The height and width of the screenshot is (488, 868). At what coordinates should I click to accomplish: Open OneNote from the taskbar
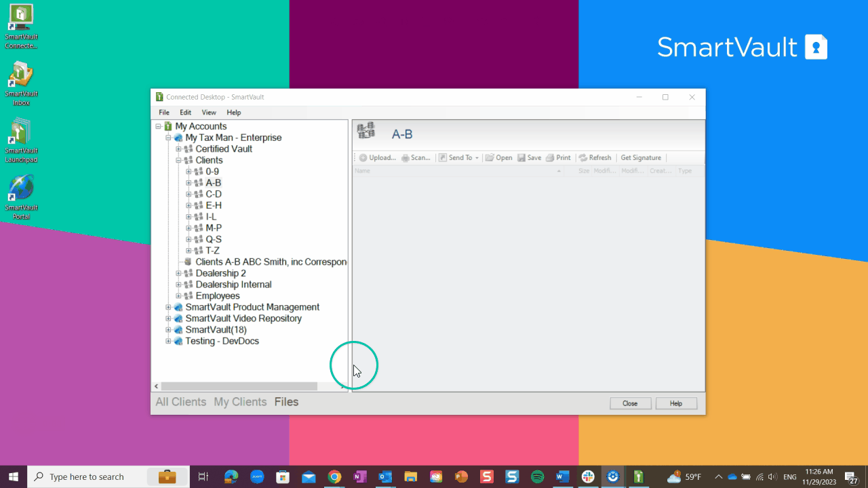(359, 476)
